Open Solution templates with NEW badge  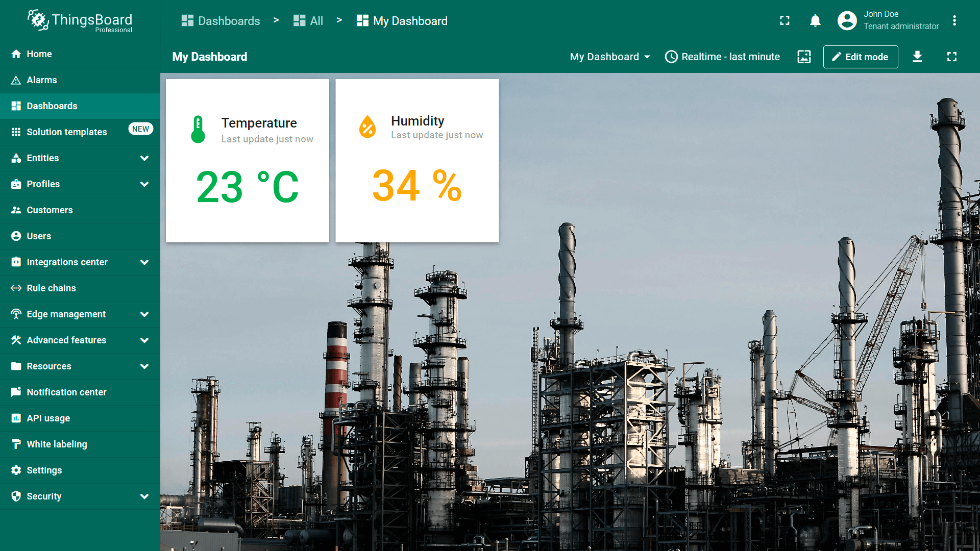67,132
